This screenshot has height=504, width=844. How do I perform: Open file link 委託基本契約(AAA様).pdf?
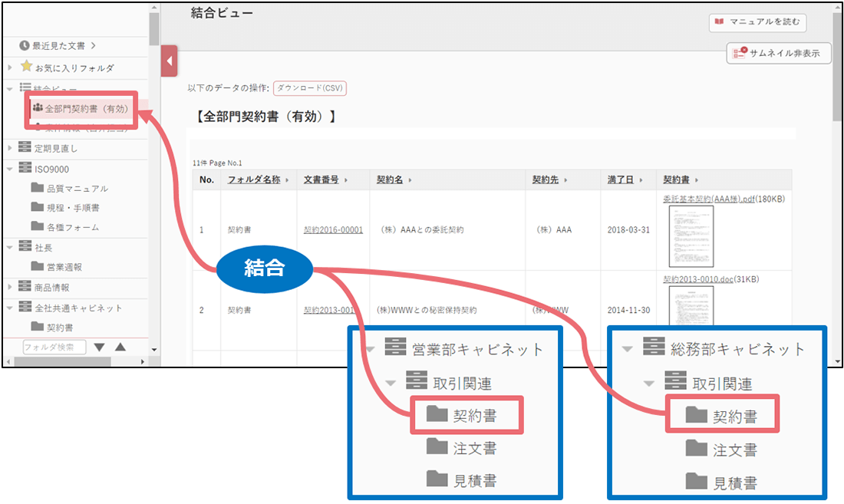point(709,199)
